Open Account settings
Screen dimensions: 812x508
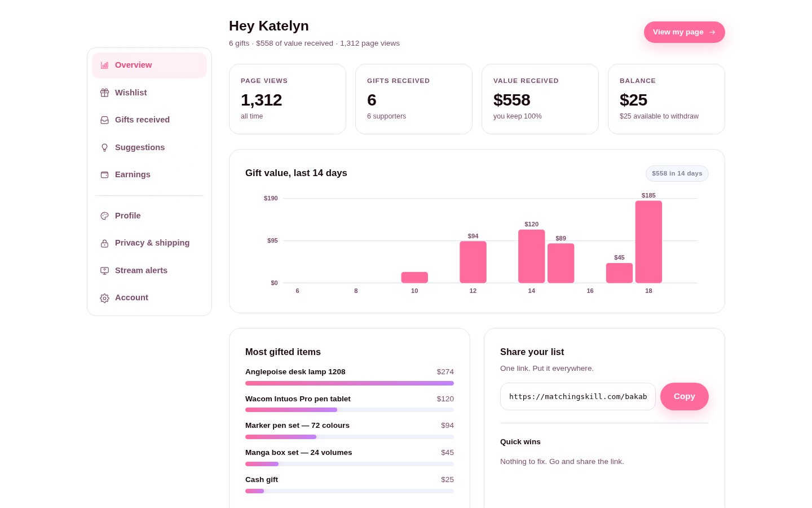coord(149,298)
